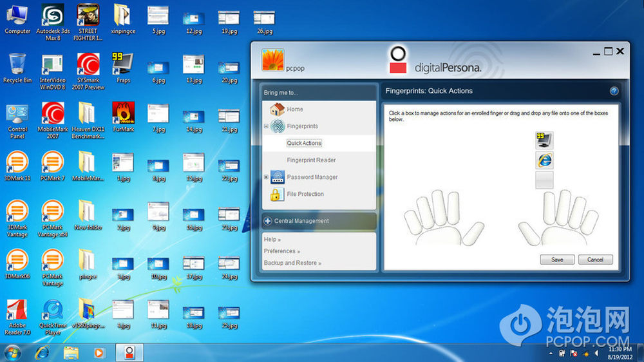
Task: Select the Computer desktop icon
Action: [17, 19]
